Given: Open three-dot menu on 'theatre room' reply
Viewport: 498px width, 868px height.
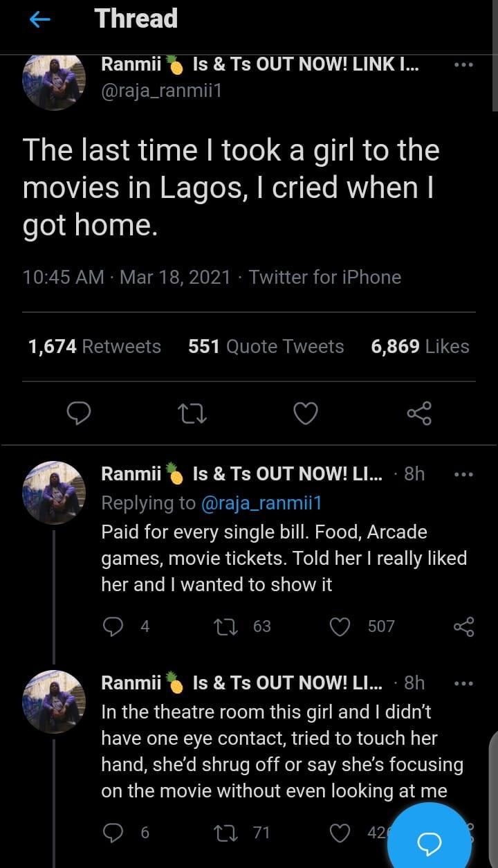Looking at the screenshot, I should tap(463, 682).
